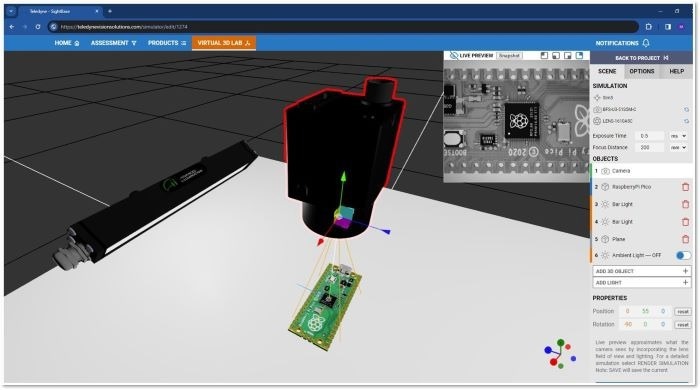The image size is (700, 390).
Task: Open a new browser tab
Action: [110, 11]
